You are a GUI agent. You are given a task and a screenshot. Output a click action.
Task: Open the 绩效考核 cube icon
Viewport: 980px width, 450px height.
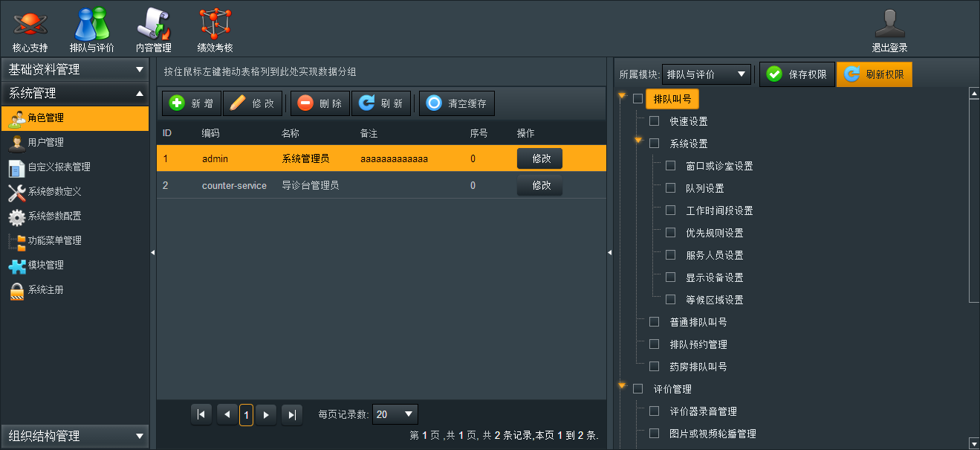(x=215, y=24)
